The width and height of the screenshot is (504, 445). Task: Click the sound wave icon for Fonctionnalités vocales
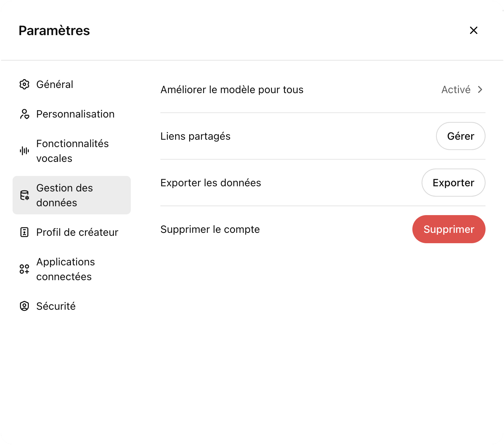point(24,151)
